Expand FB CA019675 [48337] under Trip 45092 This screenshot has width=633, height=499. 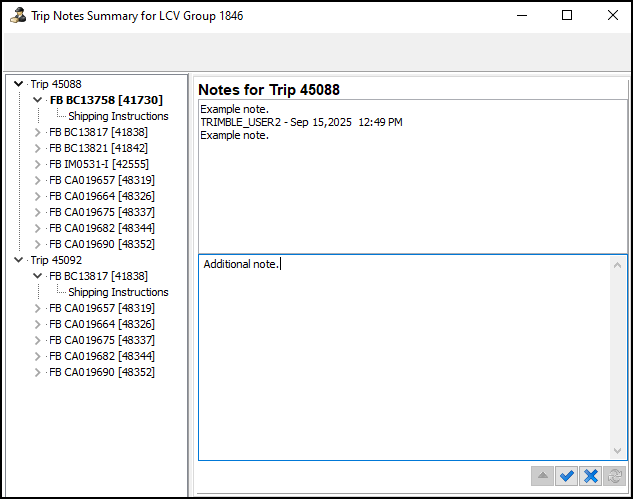(37, 340)
